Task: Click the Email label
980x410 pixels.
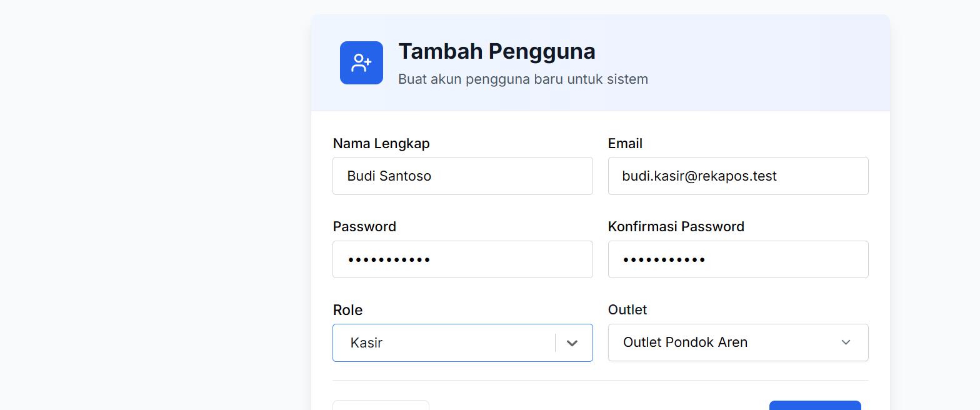Action: pyautogui.click(x=625, y=143)
